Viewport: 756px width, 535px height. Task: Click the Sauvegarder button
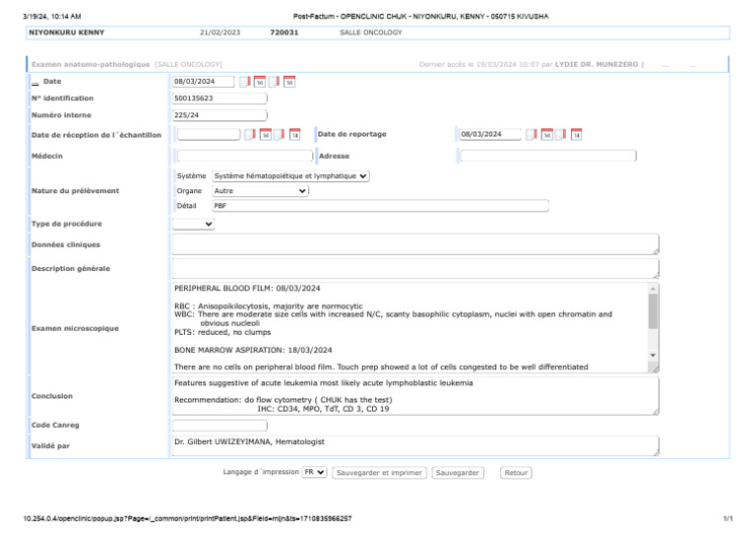(458, 473)
